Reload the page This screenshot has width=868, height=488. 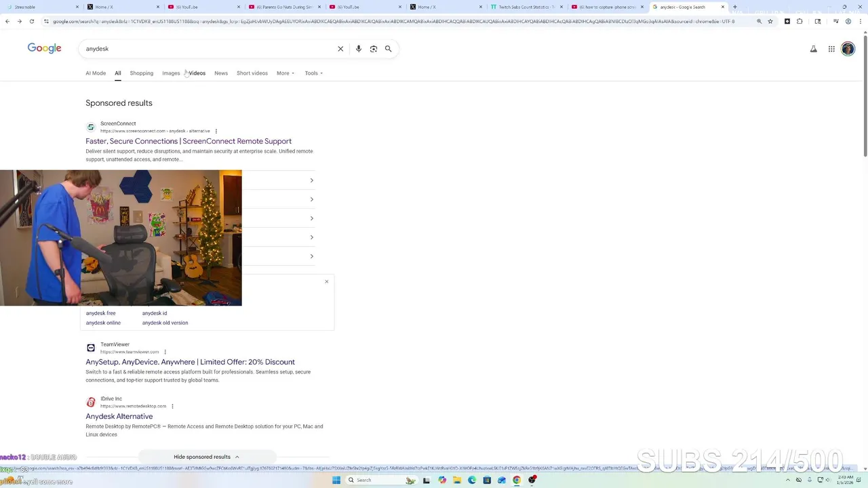tap(32, 21)
